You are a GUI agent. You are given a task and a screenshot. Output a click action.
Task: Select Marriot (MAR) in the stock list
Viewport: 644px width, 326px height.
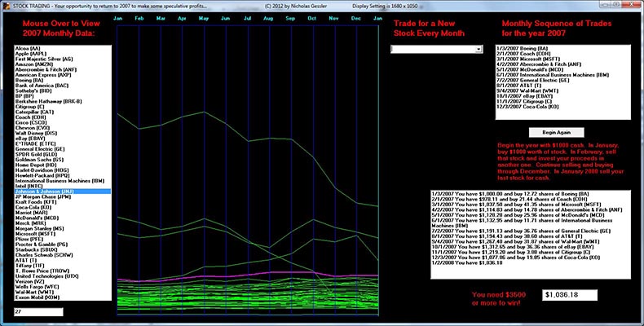click(x=63, y=213)
